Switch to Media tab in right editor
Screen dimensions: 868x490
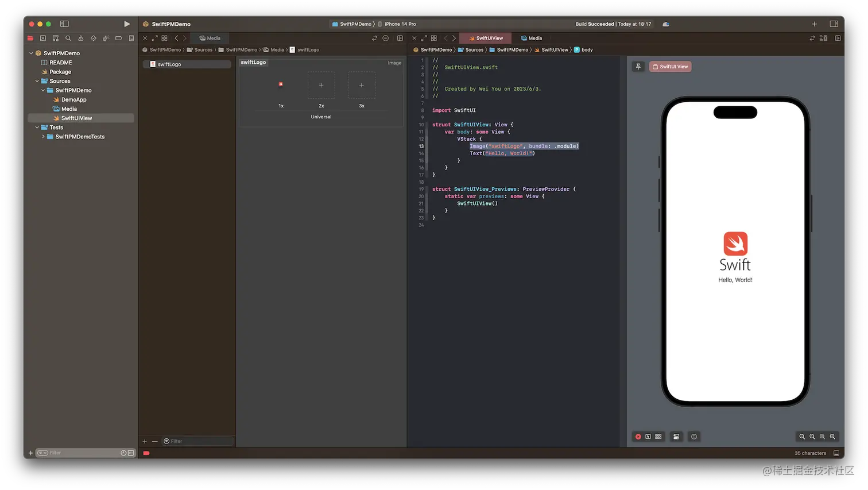click(532, 38)
